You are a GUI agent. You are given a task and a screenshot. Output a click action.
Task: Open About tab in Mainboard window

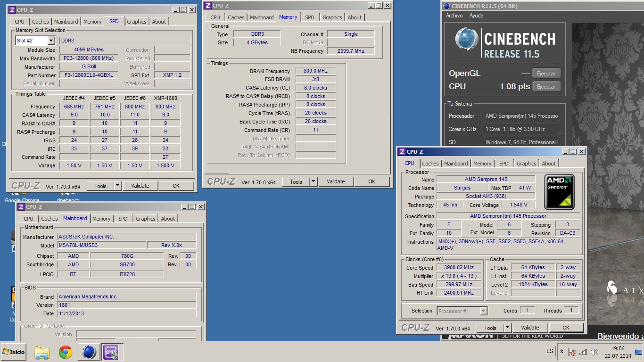pyautogui.click(x=168, y=219)
